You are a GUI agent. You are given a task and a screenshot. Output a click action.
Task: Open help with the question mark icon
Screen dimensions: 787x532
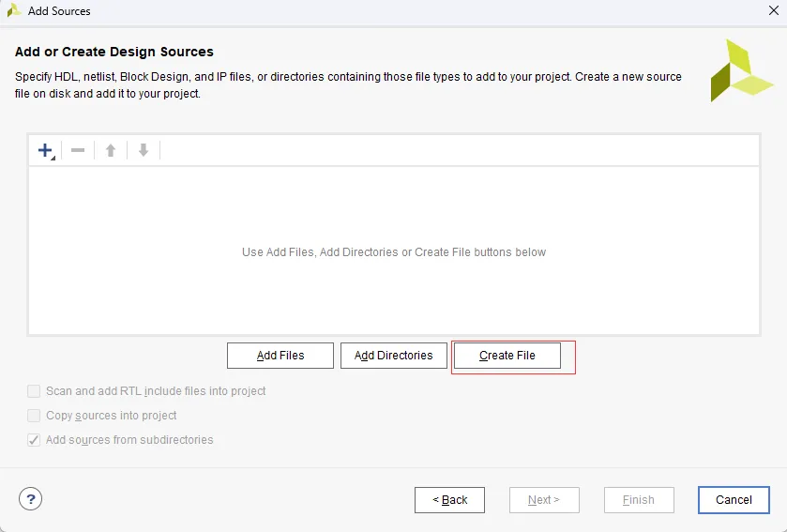pos(30,499)
